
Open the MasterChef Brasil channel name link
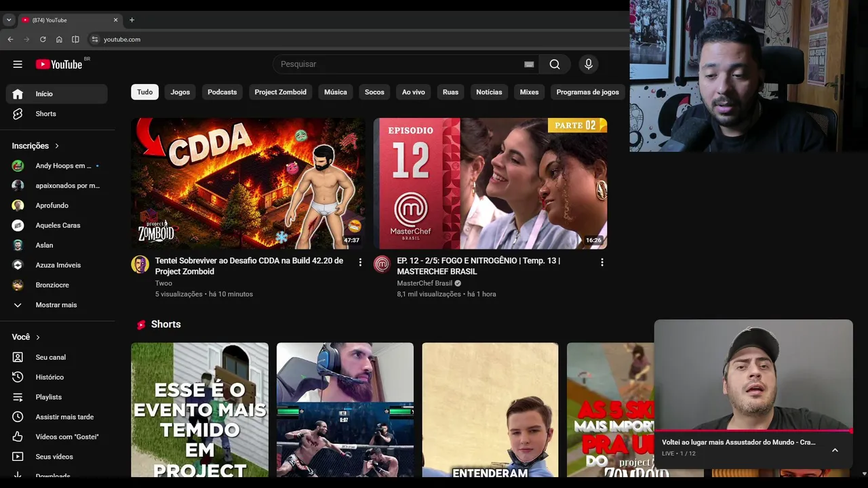(x=425, y=283)
